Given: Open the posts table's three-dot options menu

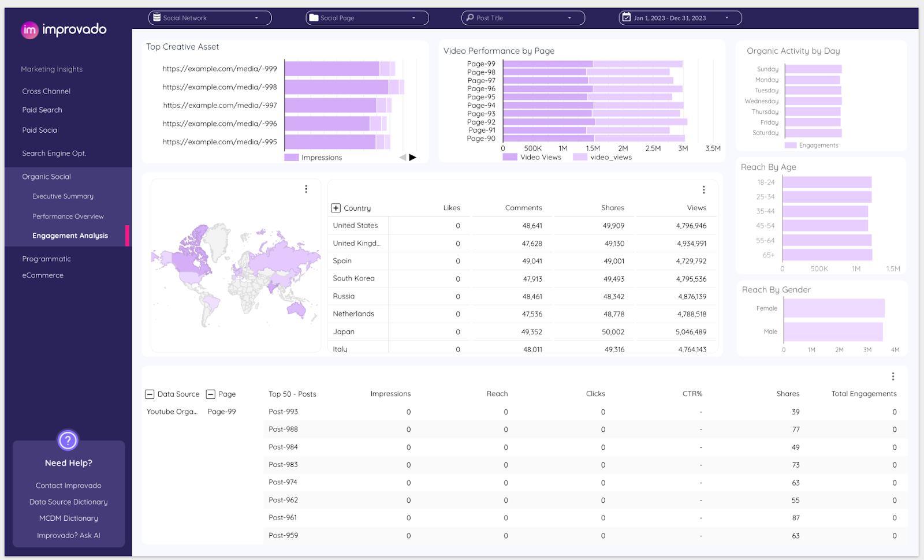Looking at the screenshot, I should coord(893,376).
